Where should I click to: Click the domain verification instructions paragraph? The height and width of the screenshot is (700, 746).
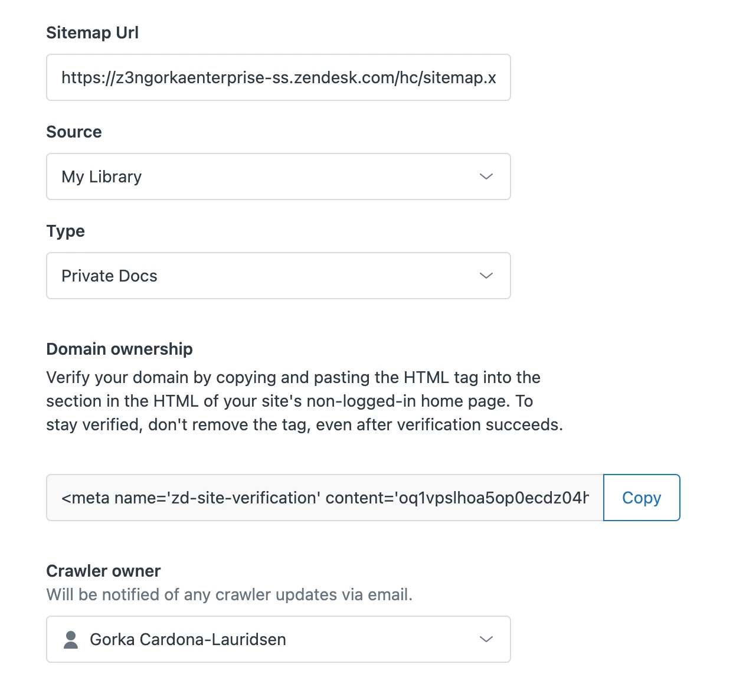[305, 401]
